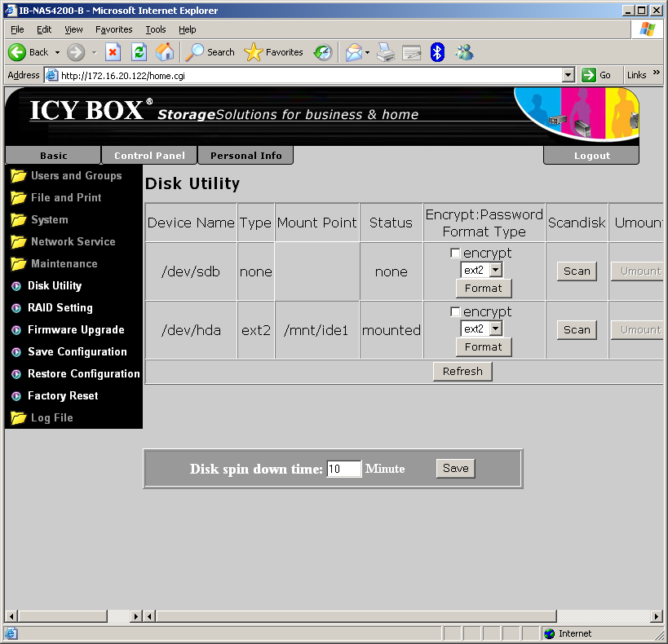Click the Forward navigation arrow icon
Image resolution: width=668 pixels, height=644 pixels.
(x=76, y=52)
